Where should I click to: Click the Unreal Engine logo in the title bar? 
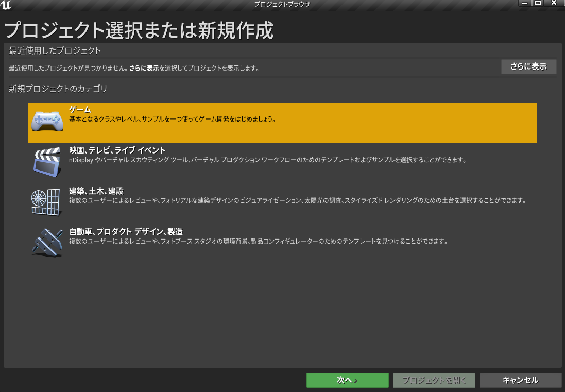click(x=7, y=4)
